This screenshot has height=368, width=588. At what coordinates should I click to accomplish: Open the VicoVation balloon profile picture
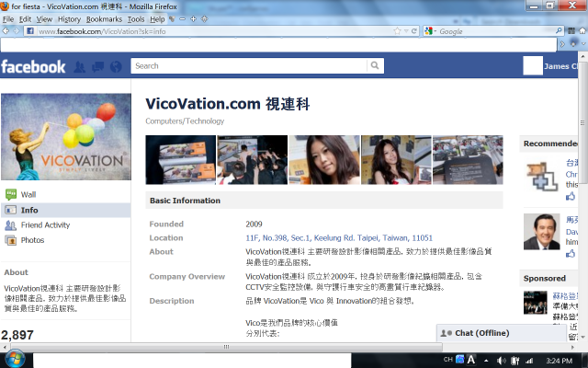tap(66, 137)
